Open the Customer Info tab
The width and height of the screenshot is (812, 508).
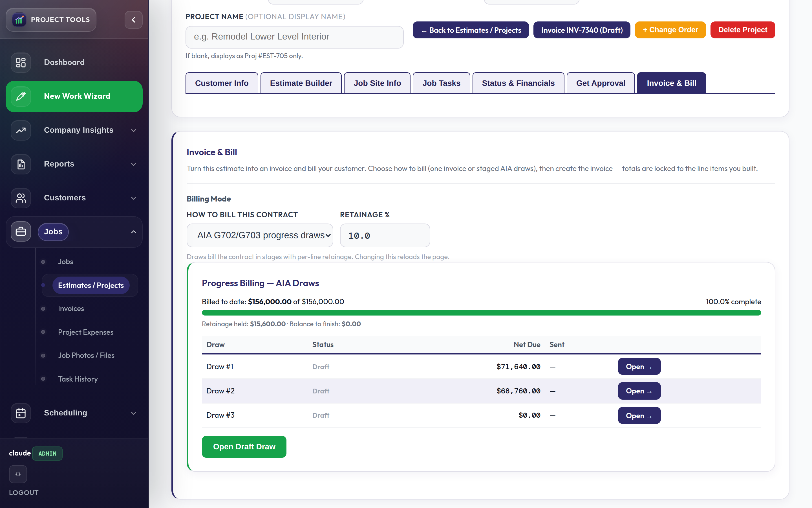(222, 83)
